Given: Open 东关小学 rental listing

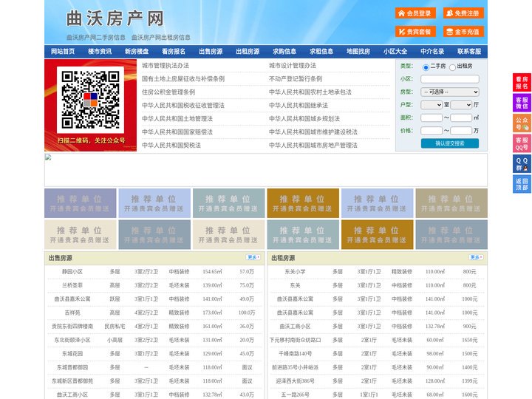Looking at the screenshot, I should pyautogui.click(x=295, y=272).
